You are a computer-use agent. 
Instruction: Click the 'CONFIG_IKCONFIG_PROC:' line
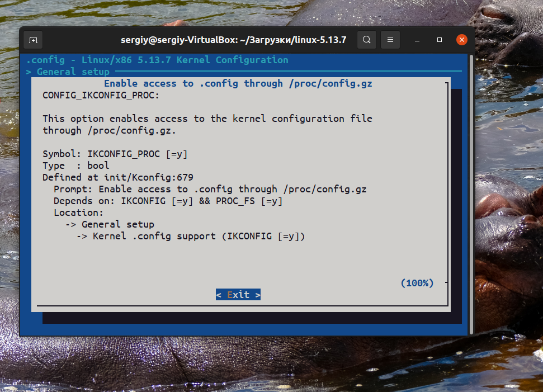click(x=101, y=95)
